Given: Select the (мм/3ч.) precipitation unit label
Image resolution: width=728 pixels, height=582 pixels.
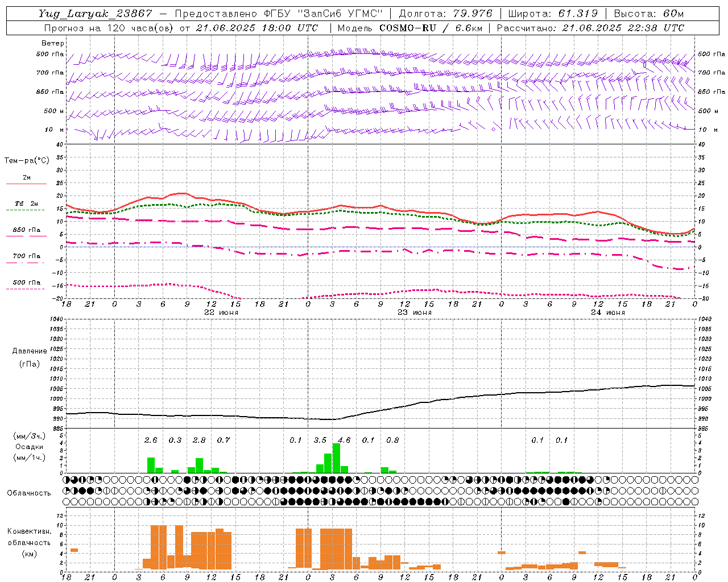Looking at the screenshot, I should pos(30,436).
